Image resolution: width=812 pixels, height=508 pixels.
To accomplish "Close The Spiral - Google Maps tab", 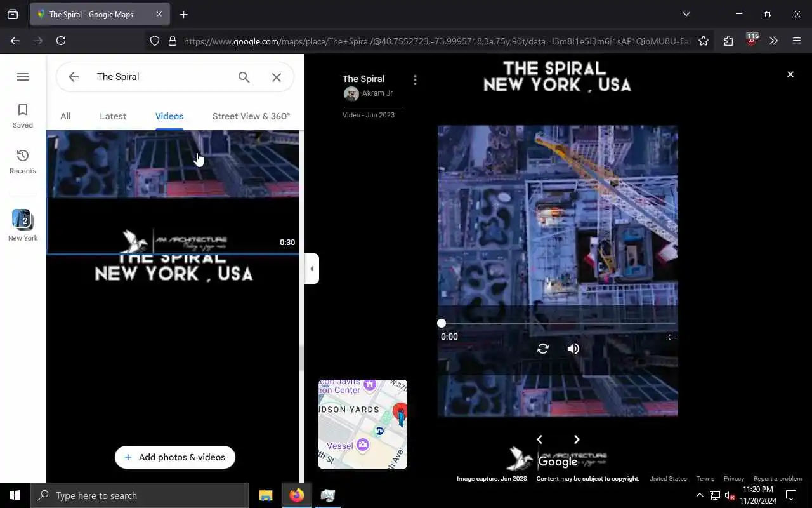I will pos(159,14).
